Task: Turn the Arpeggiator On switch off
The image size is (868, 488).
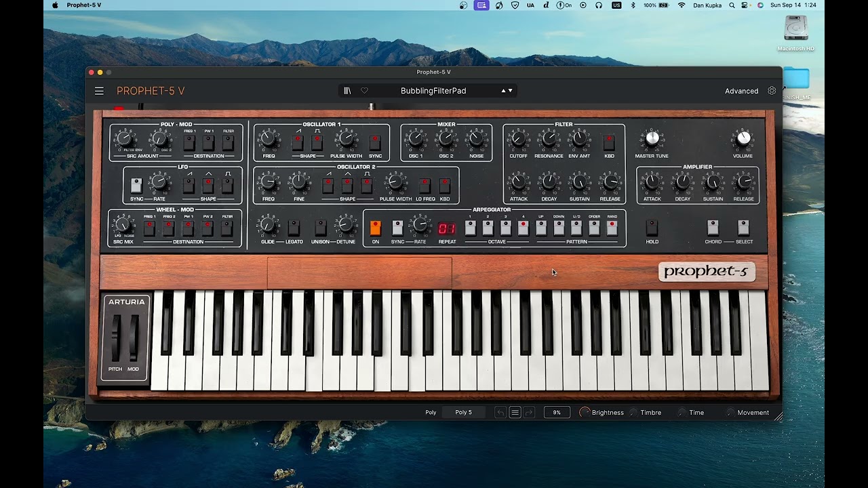Action: [375, 228]
